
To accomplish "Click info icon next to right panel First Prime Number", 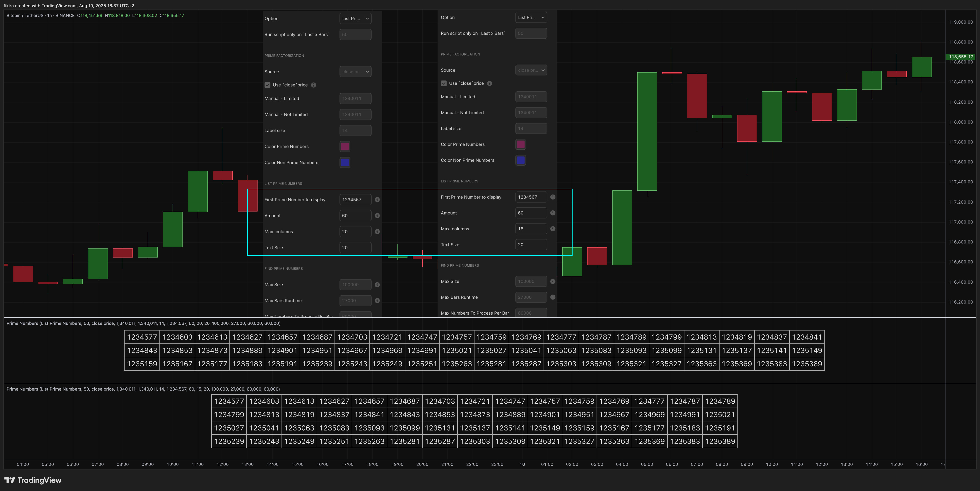I will pos(553,197).
